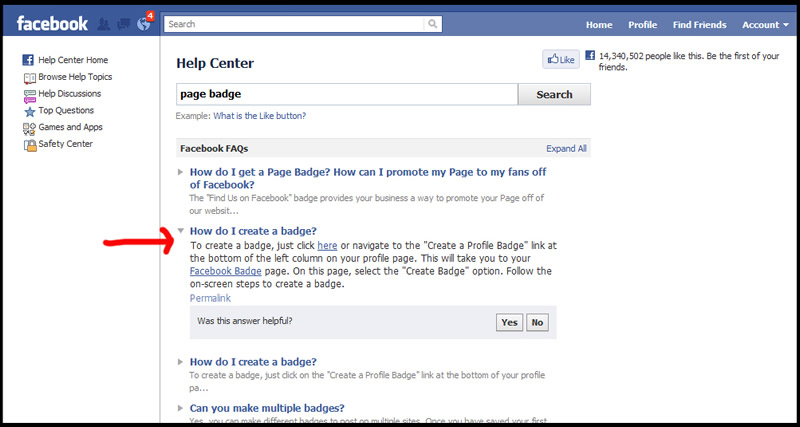This screenshot has height=427, width=800.
Task: Click the Safety Center lock icon
Action: pos(30,145)
